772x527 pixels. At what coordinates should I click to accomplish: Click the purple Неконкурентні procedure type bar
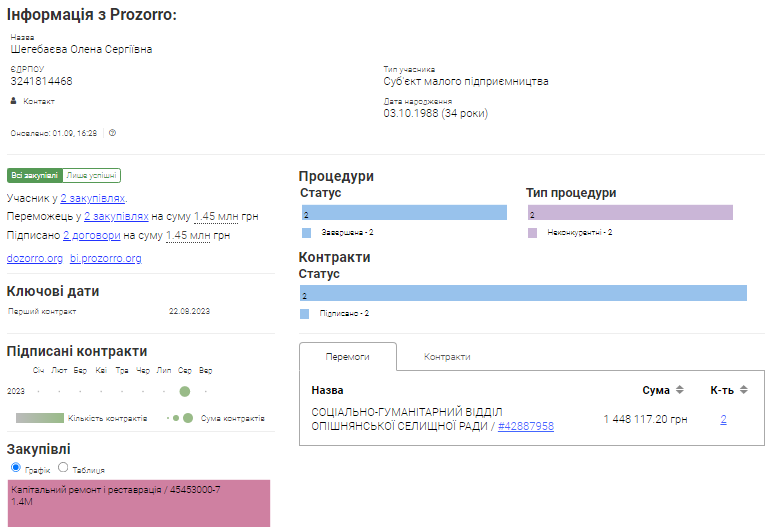click(630, 213)
